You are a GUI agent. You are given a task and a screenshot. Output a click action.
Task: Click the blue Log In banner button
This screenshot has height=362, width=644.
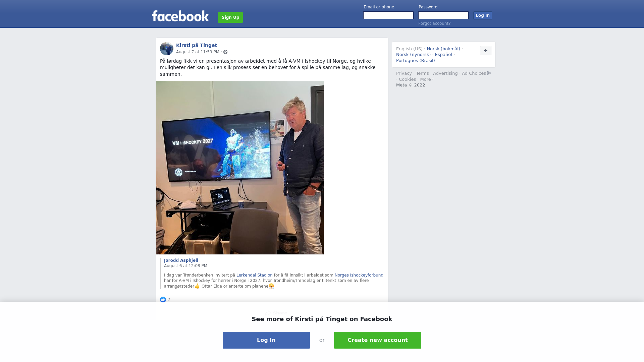coord(266,340)
